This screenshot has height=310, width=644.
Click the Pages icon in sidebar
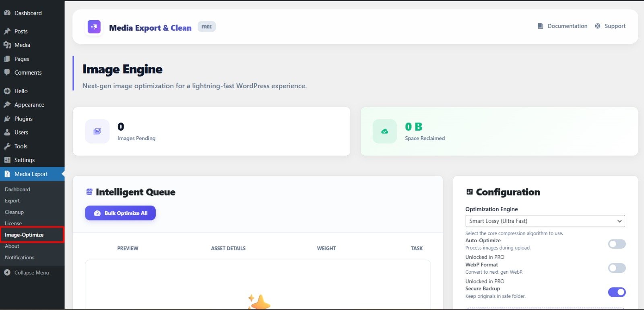[x=7, y=59]
